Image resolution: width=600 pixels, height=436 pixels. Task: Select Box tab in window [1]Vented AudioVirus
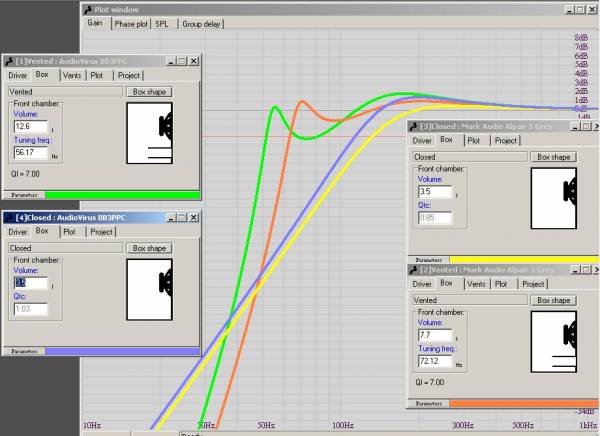42,75
